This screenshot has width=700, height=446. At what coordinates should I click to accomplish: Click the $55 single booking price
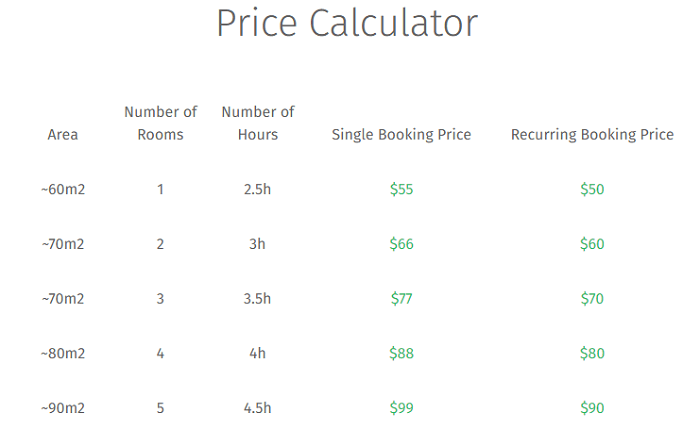point(401,189)
